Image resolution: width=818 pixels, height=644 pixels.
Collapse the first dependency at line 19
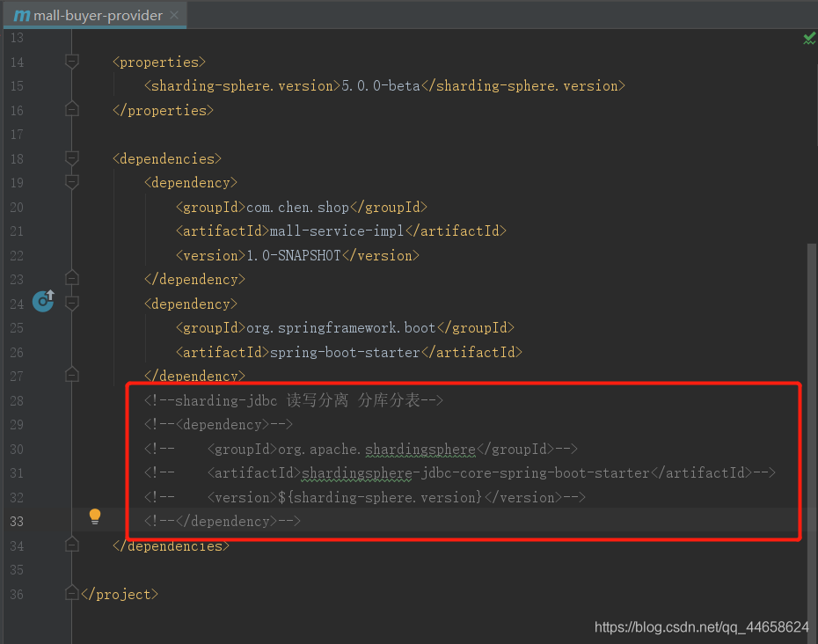pos(72,181)
